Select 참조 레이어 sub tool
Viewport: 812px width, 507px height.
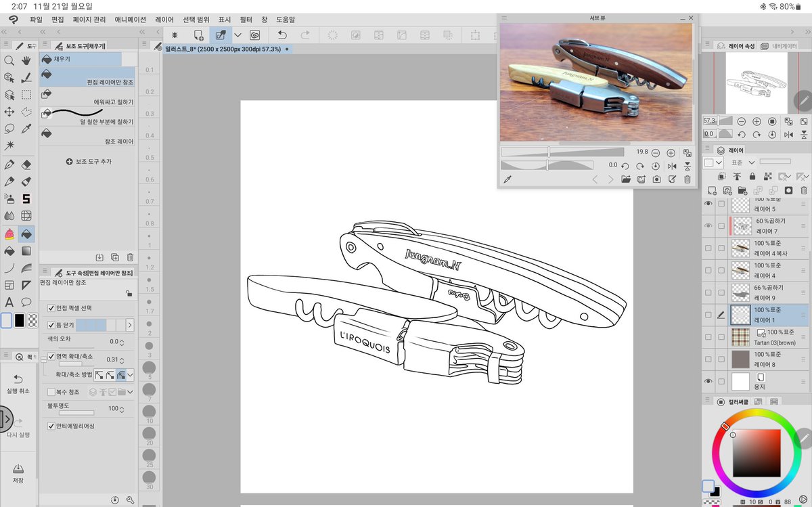pyautogui.click(x=87, y=136)
